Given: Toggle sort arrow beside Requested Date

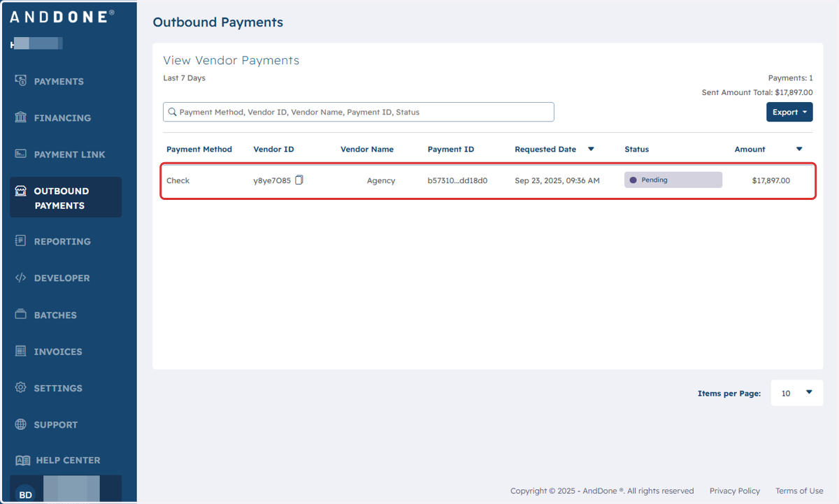Looking at the screenshot, I should pyautogui.click(x=591, y=149).
